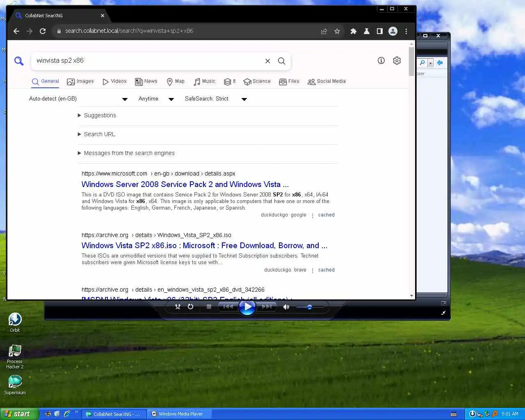This screenshot has width=525, height=420.
Task: Click the SearXNG logo magnifier icon
Action: (19, 61)
